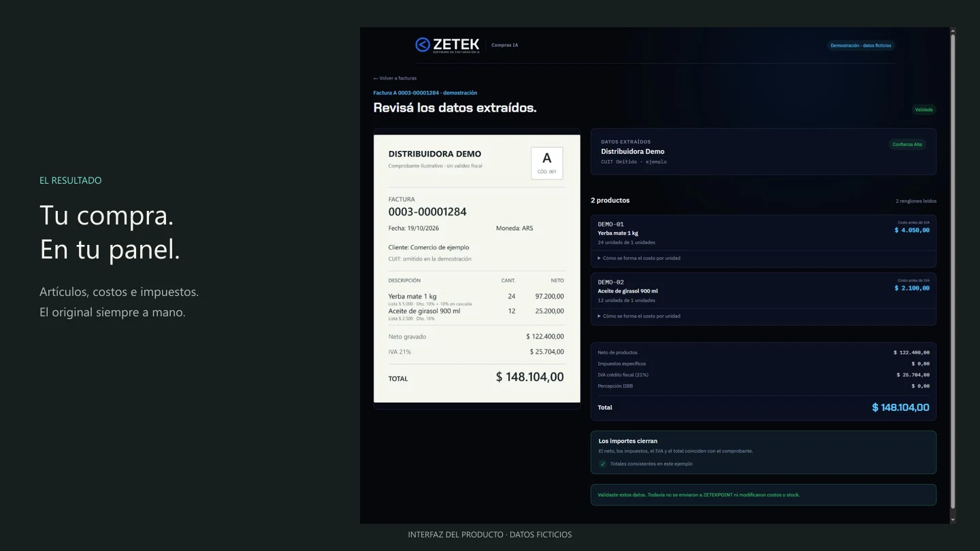Screen dimensions: 980x551
Task: Click the Neto gravado line on receipt
Action: click(476, 337)
